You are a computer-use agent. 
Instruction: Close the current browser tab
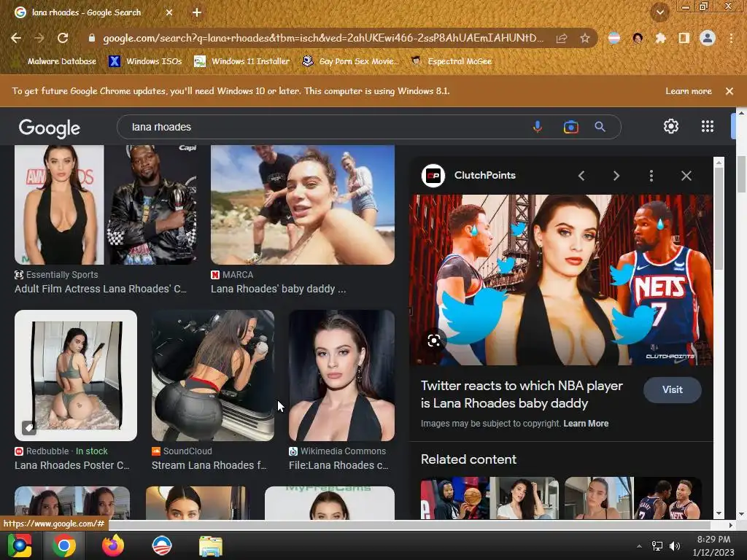click(169, 12)
